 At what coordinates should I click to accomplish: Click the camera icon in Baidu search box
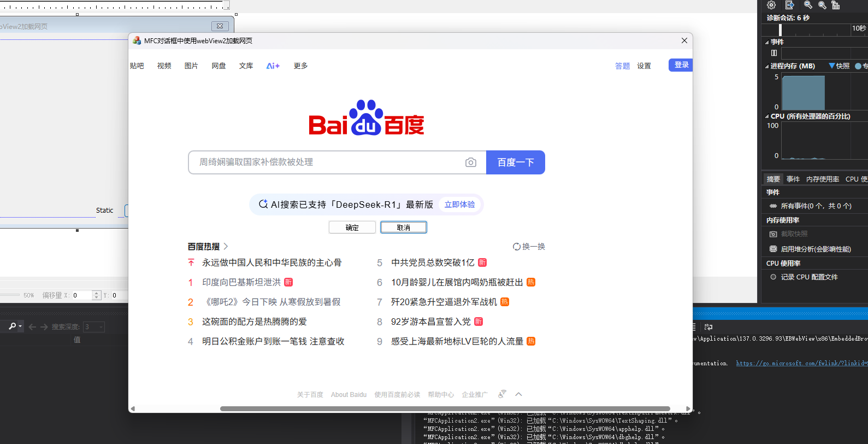(x=471, y=162)
